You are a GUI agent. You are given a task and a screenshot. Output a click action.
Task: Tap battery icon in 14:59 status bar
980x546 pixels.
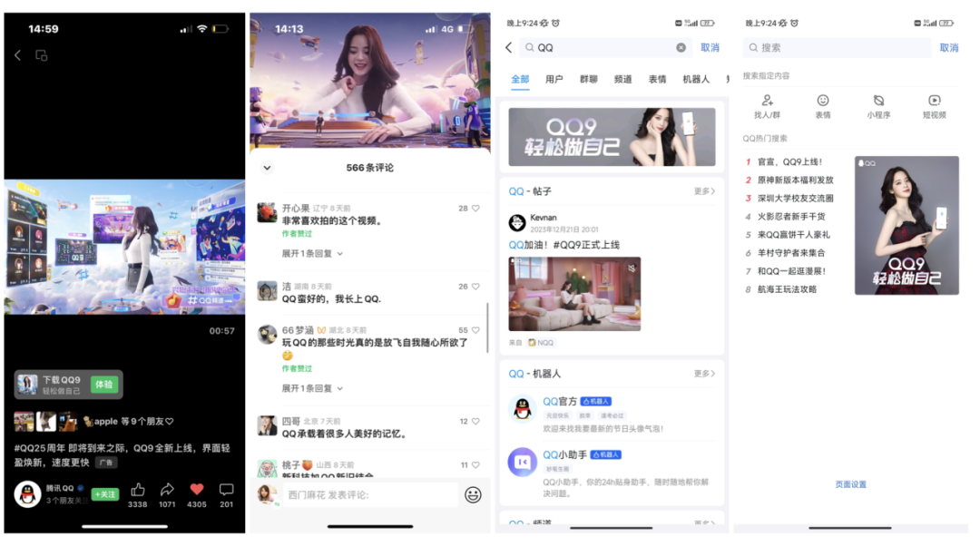(220, 29)
